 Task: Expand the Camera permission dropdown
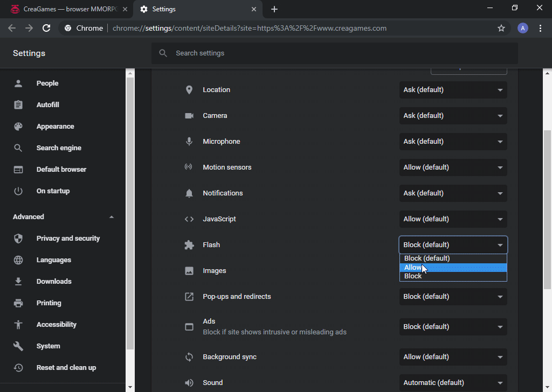click(453, 116)
